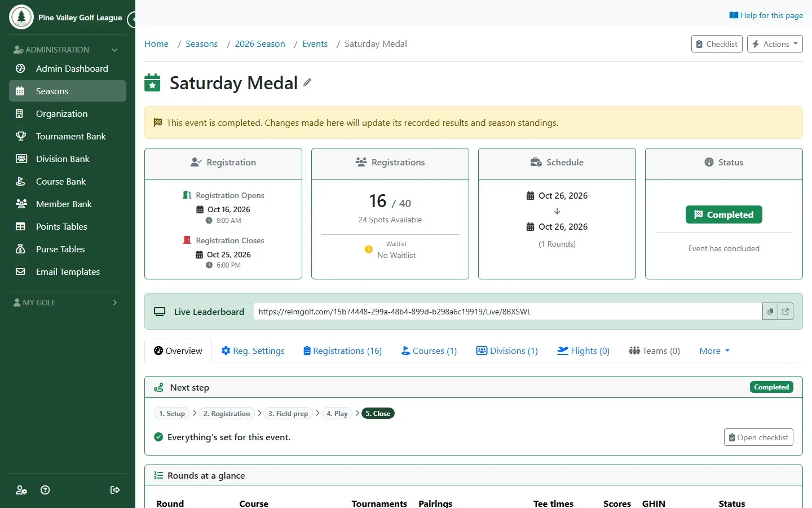Screen dimensions: 812x508
Task: Open user settings icon at sidebar bottom
Action: click(x=21, y=490)
